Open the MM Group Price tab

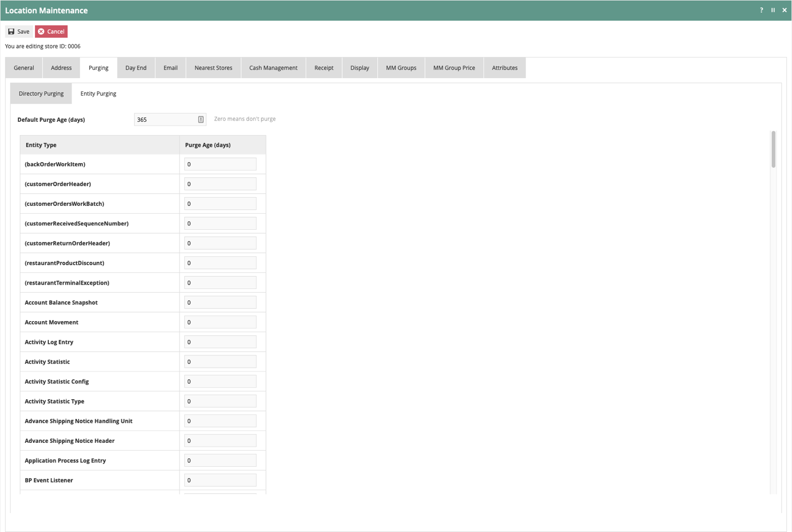tap(454, 68)
